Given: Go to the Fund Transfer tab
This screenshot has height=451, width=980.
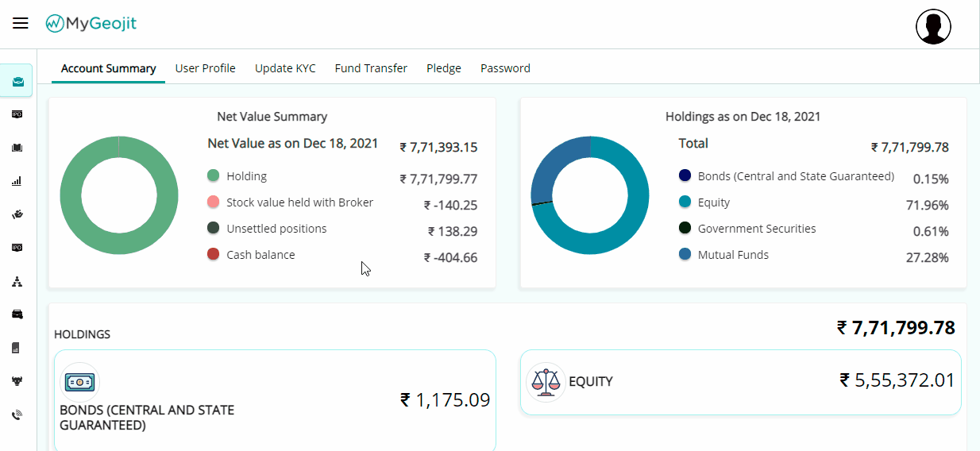Looking at the screenshot, I should tap(371, 68).
